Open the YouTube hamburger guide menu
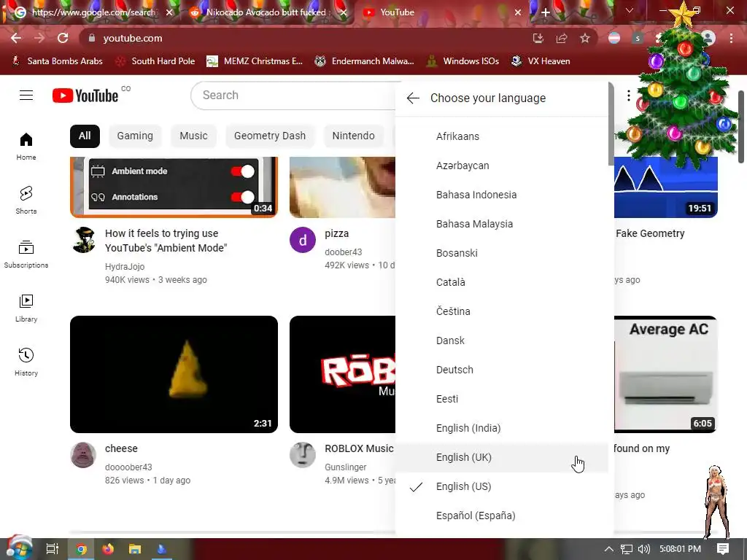Image resolution: width=747 pixels, height=560 pixels. (x=26, y=96)
